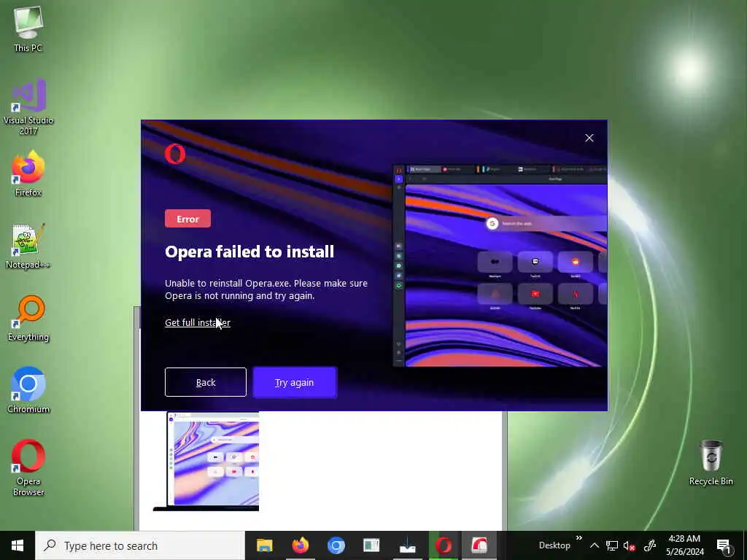Open This PC desktop icon
The width and height of the screenshot is (747, 560).
(28, 28)
